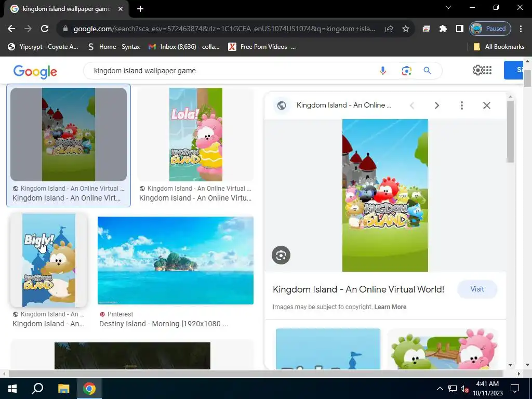Click the Paused profile button
Screen dimensions: 532x399
(490, 29)
